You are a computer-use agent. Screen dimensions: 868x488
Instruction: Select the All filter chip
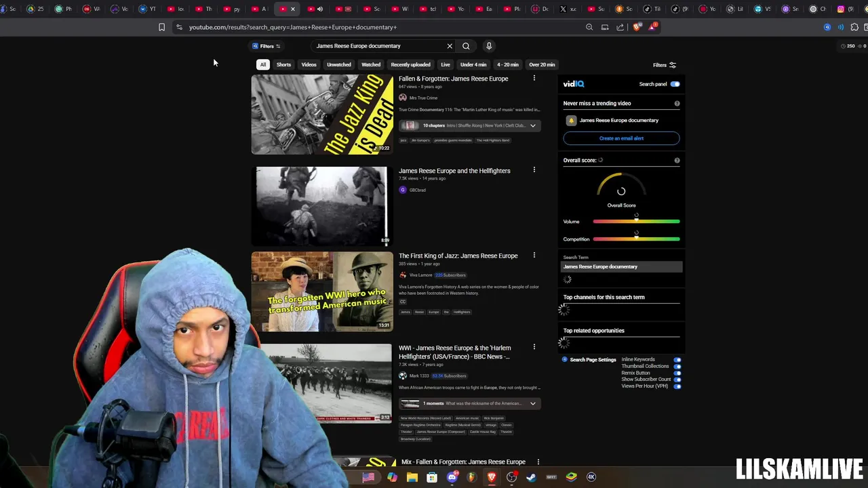(263, 64)
